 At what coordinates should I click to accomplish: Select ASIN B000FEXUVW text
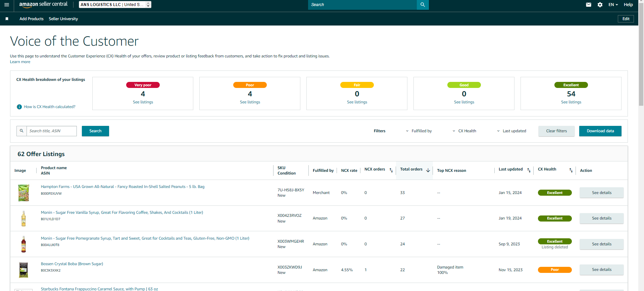pos(51,194)
